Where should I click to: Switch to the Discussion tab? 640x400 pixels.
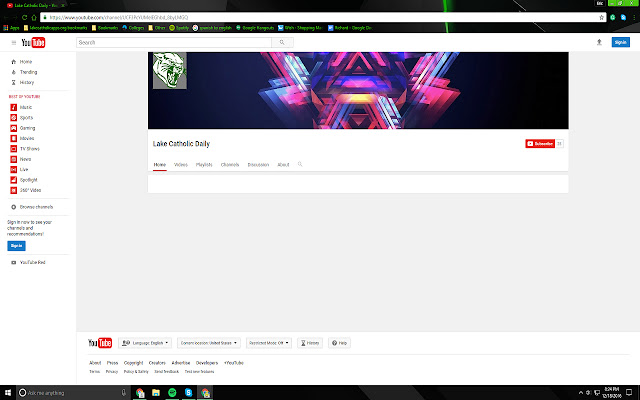[x=258, y=165]
